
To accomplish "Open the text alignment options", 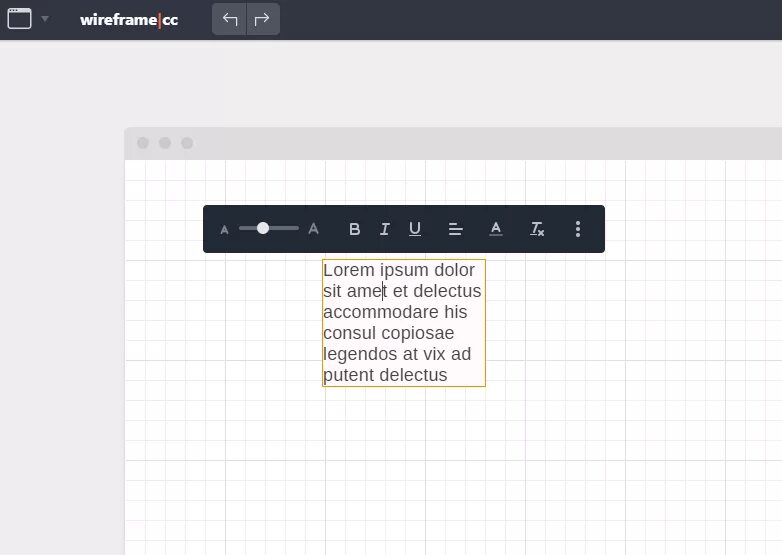I will click(455, 229).
